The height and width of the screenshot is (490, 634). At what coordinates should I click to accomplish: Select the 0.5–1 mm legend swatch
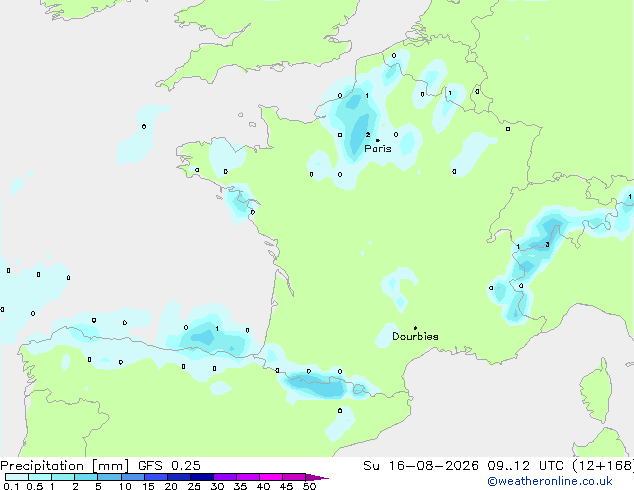40,477
